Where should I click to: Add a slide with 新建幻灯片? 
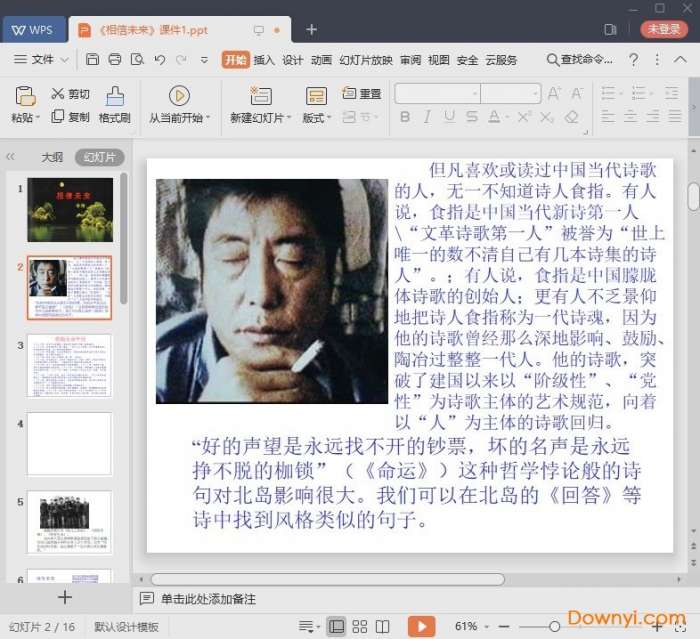click(x=260, y=104)
